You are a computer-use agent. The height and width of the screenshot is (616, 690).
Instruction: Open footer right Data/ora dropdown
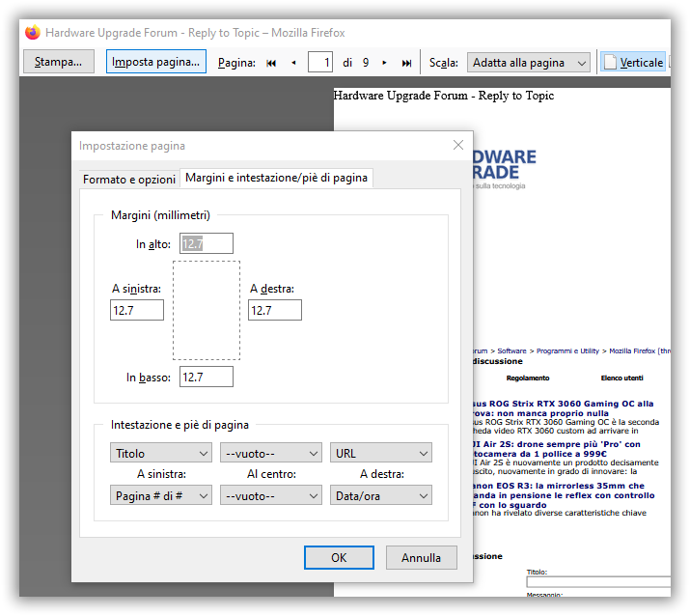(381, 495)
